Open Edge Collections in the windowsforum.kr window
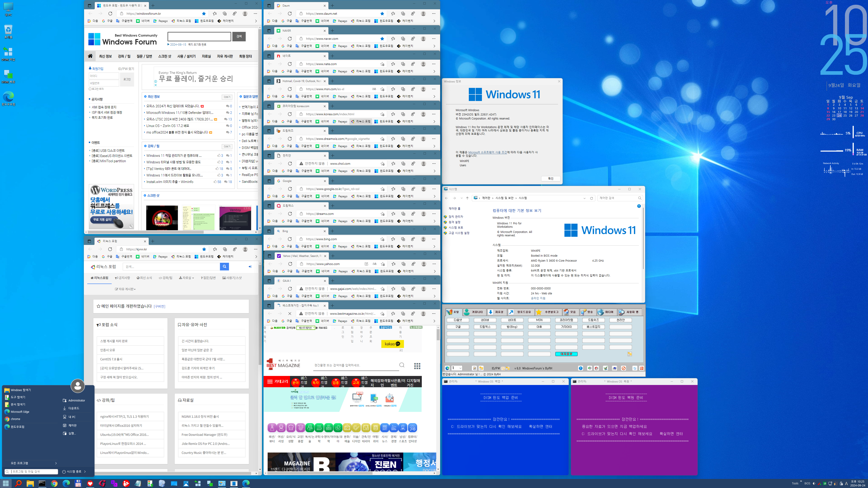The image size is (868, 488). [225, 14]
